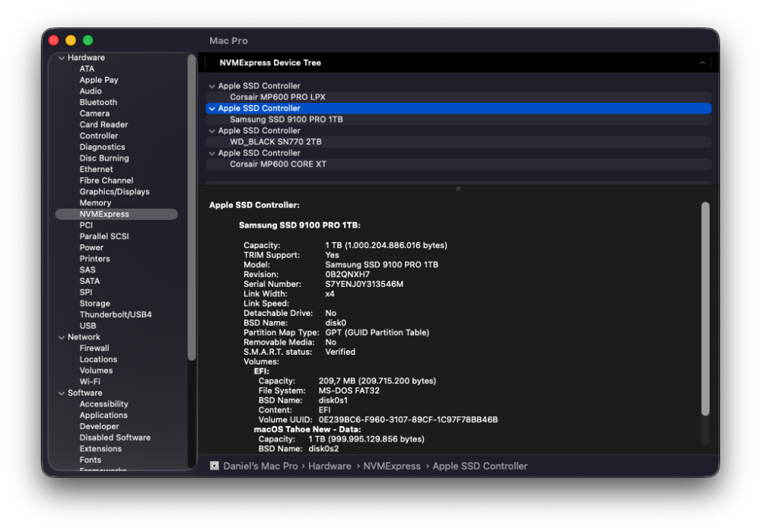
Task: Click NVMExpress in the path bar
Action: pos(392,466)
